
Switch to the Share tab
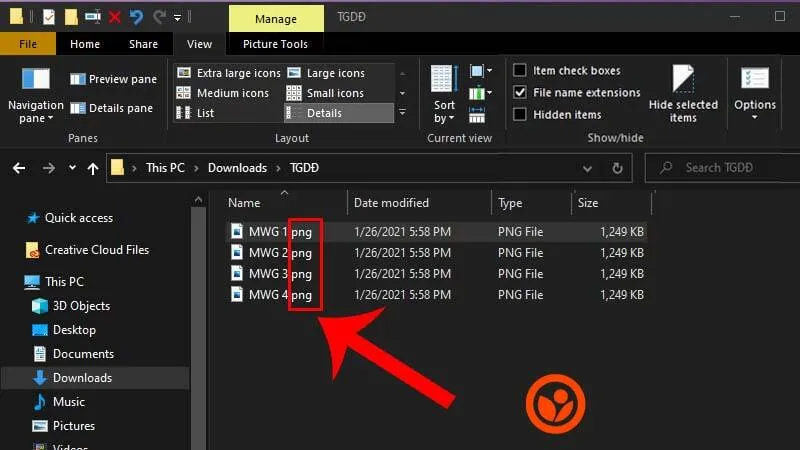(x=143, y=44)
